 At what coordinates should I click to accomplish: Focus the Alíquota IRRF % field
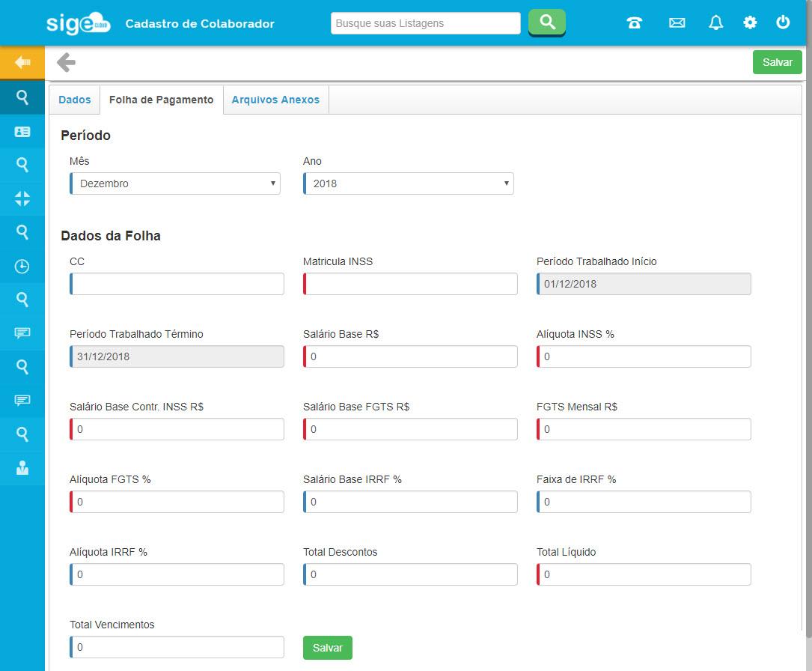(x=177, y=574)
